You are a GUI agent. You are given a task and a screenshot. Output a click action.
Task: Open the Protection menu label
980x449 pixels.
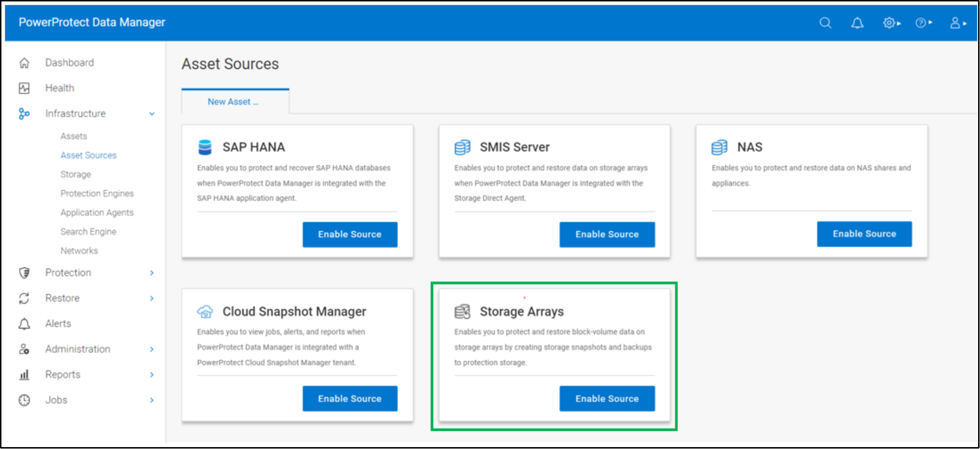click(68, 273)
